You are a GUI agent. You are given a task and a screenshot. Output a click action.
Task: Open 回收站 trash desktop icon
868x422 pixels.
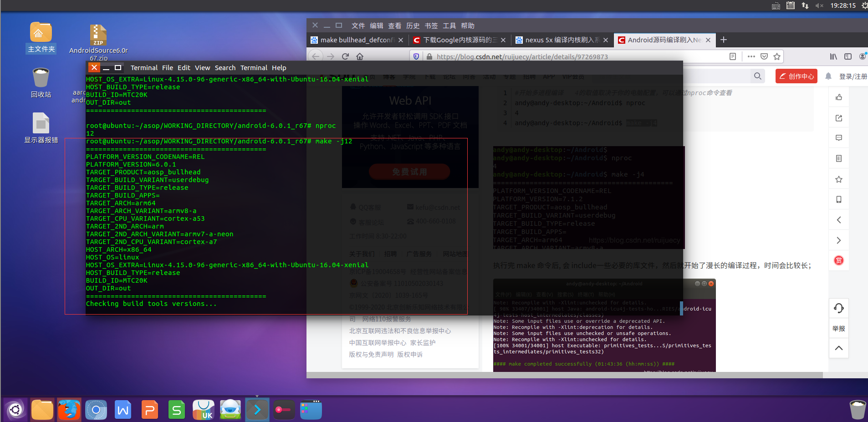(x=41, y=83)
